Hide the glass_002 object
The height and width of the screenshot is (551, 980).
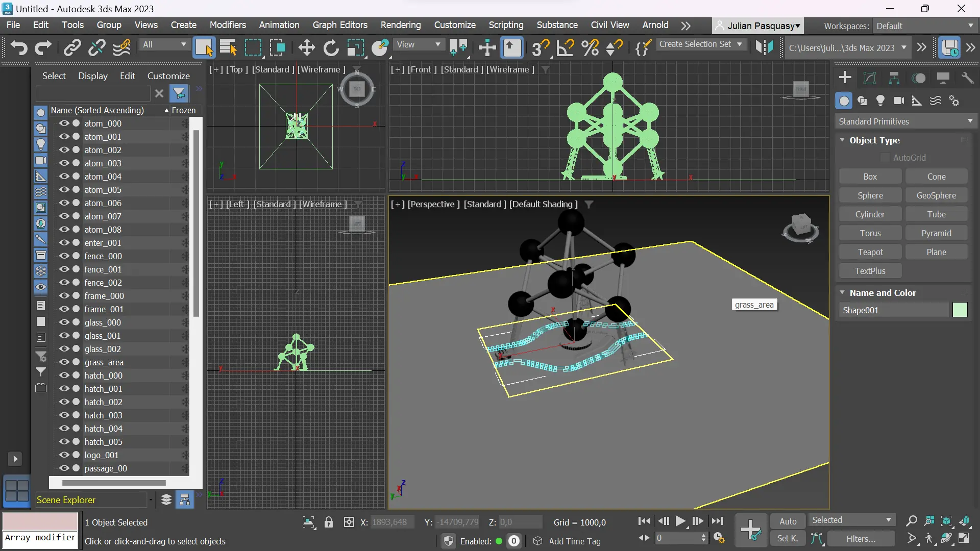coord(64,349)
